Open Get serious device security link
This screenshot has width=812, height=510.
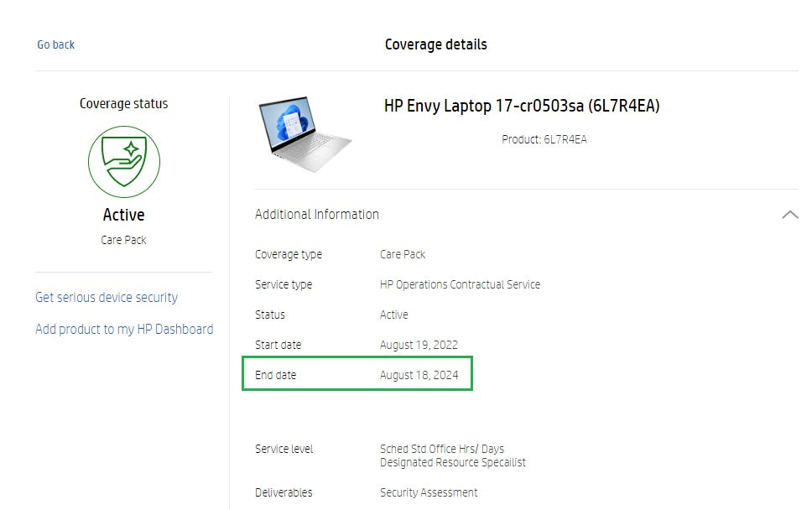tap(107, 297)
